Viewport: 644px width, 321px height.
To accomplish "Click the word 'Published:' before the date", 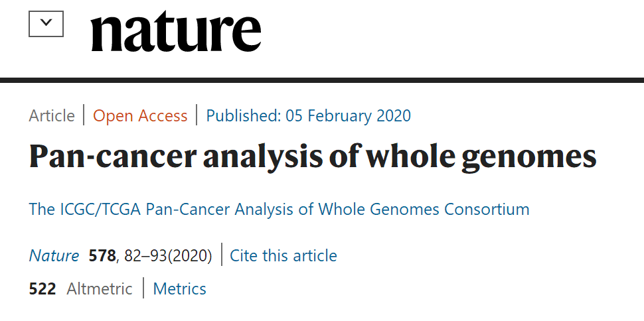I will click(244, 116).
